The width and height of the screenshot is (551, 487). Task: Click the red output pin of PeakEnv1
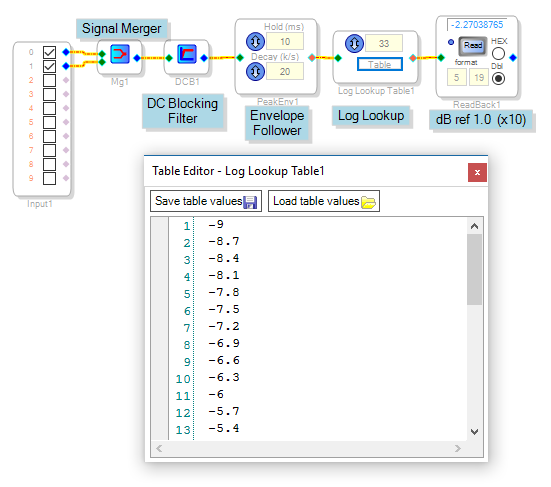click(312, 58)
